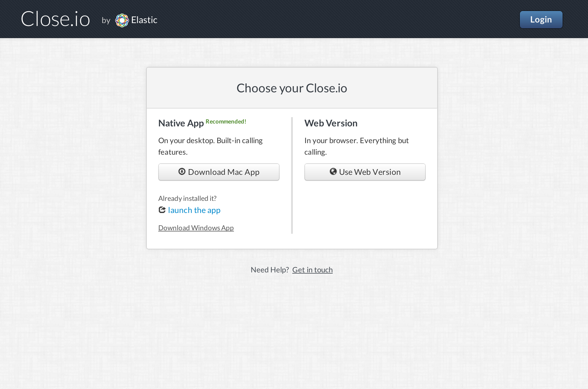The height and width of the screenshot is (389, 588).
Task: Click the Elastic brand name text
Action: [x=144, y=20]
